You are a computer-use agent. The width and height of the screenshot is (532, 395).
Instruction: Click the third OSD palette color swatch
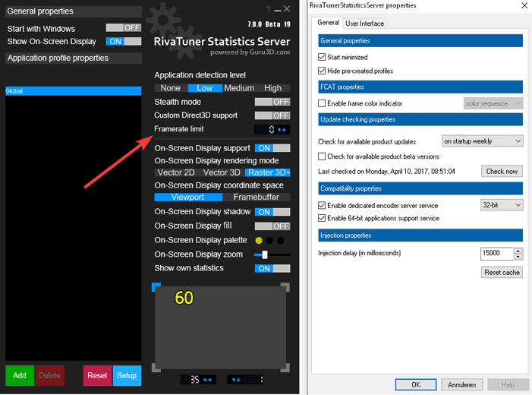tap(281, 241)
